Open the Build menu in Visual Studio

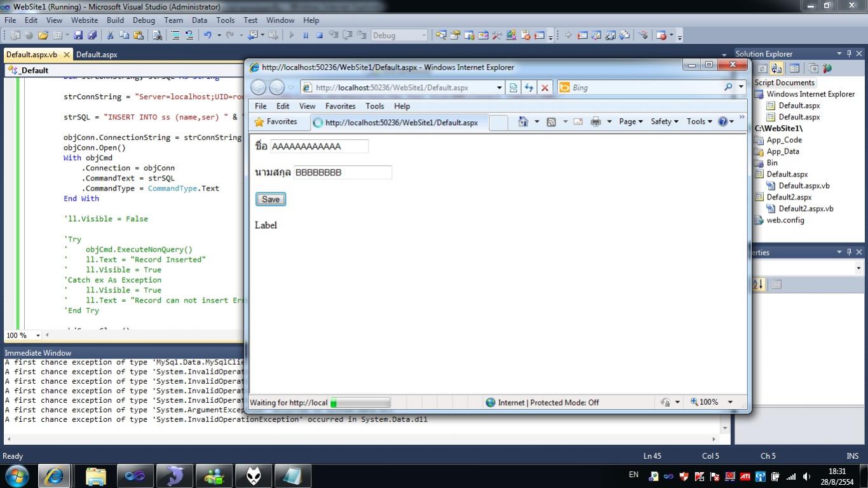(115, 20)
